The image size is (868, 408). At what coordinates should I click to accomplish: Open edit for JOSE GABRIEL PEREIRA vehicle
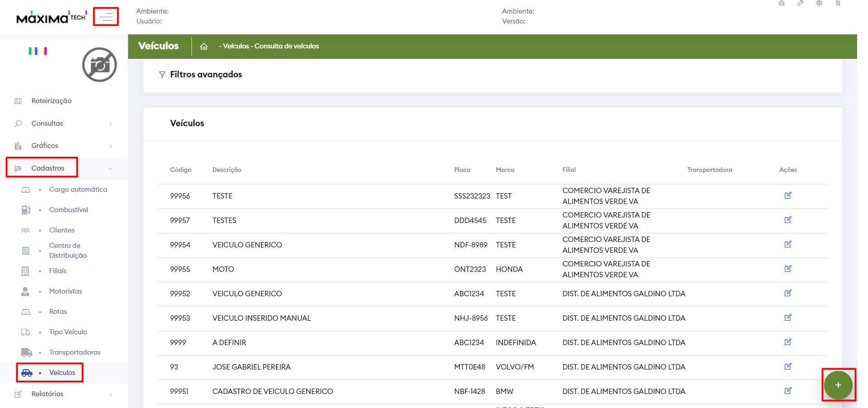(787, 366)
